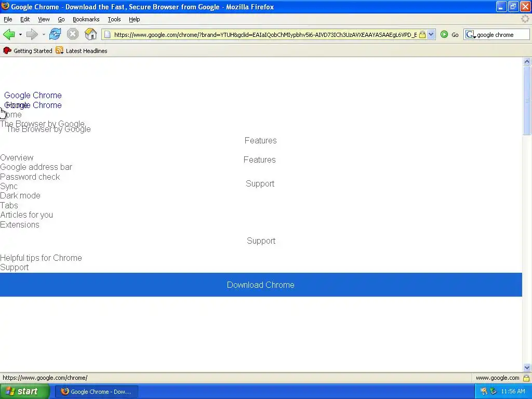Image resolution: width=532 pixels, height=399 pixels.
Task: Open the Bookmarks menu
Action: (x=86, y=19)
